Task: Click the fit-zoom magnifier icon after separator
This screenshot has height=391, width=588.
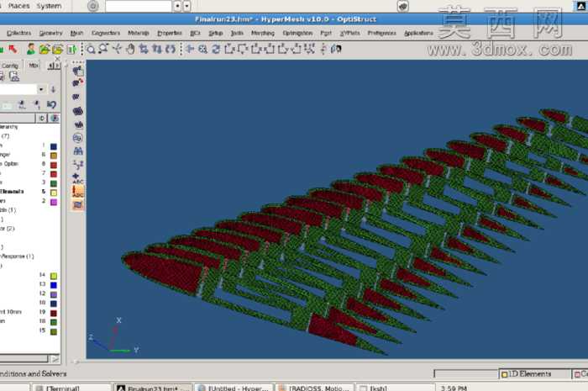Action: 203,49
